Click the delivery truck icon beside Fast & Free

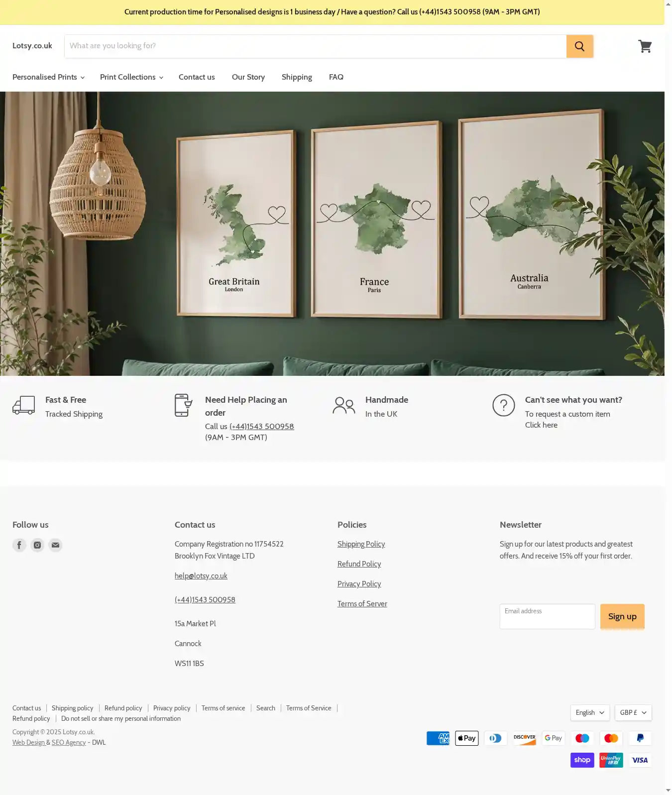pos(23,405)
